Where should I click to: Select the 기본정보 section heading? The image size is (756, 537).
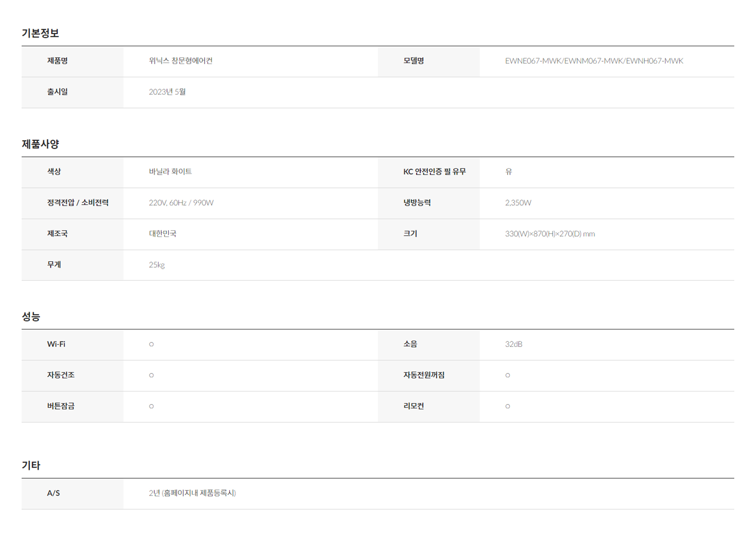[x=40, y=33]
